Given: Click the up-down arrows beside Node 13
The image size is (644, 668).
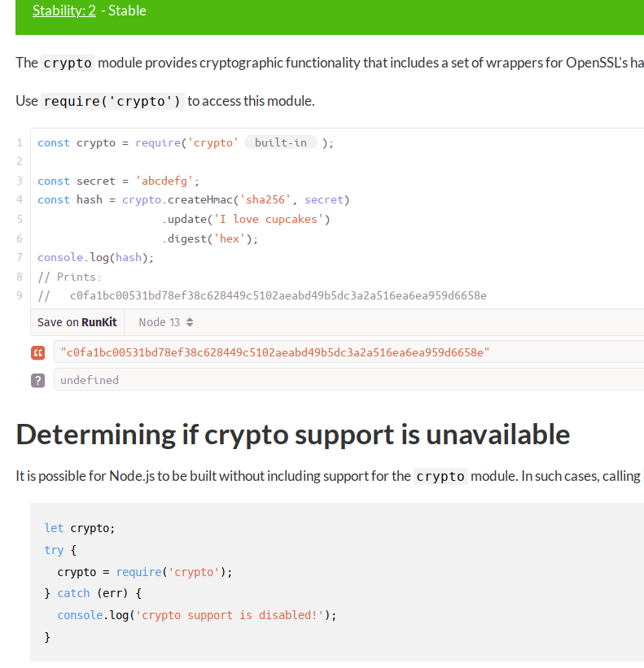Looking at the screenshot, I should pos(190,322).
